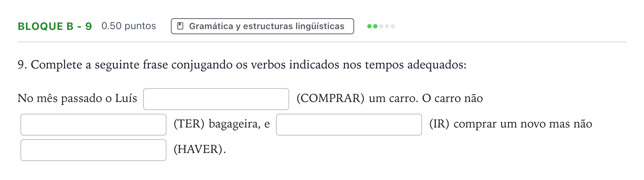644x180 pixels.
Task: Click the (TER) bagageira verb hint
Action: [222, 124]
